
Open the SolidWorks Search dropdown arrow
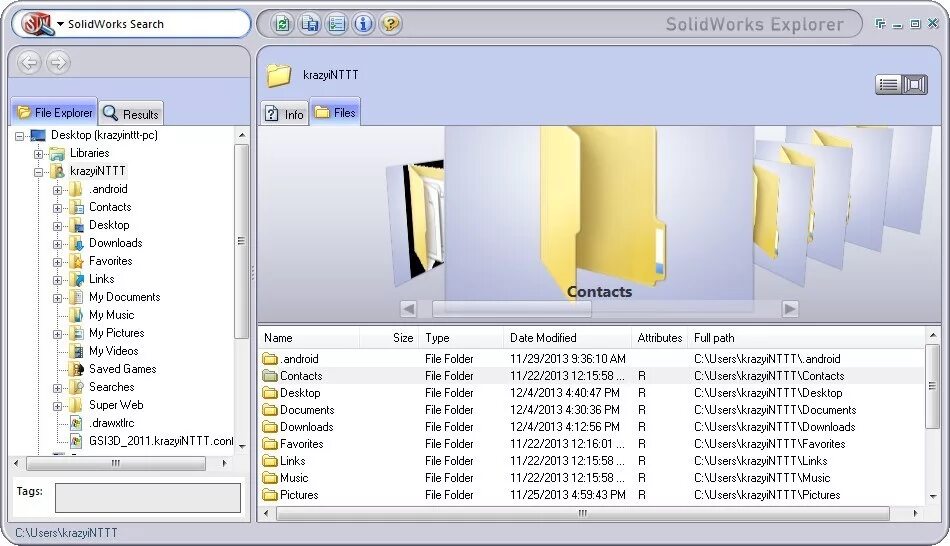(61, 24)
